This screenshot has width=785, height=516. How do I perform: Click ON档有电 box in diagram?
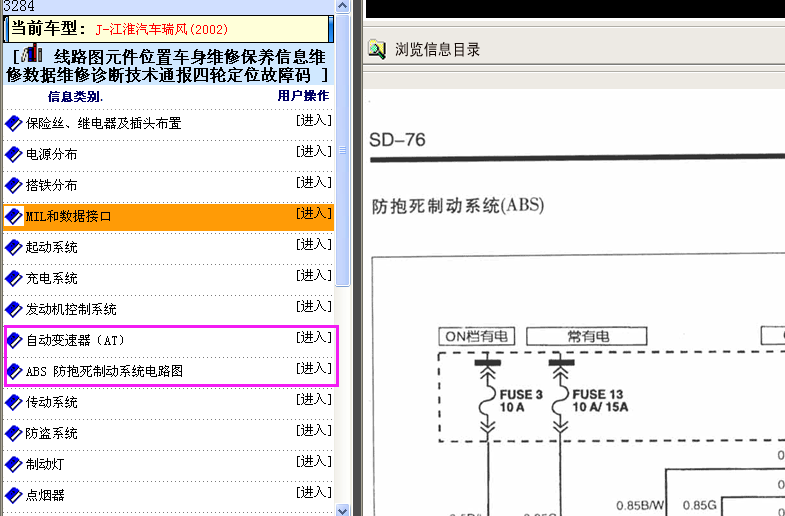click(x=477, y=336)
